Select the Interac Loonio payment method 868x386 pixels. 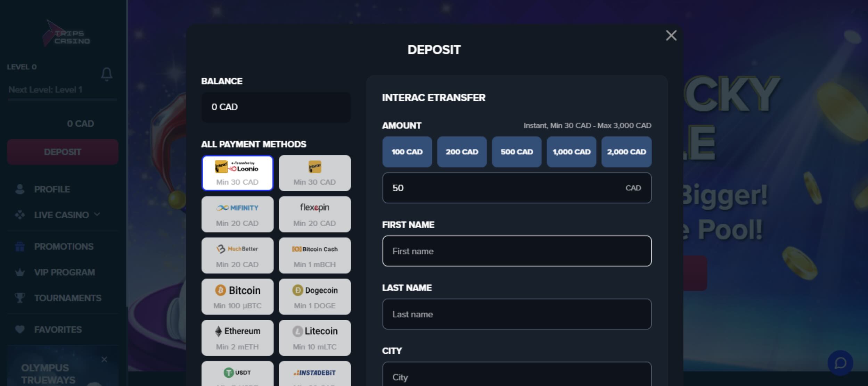pos(237,173)
